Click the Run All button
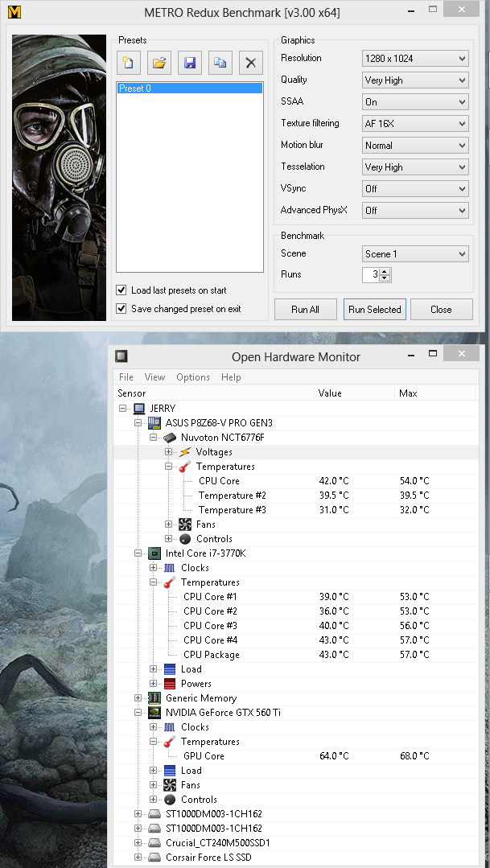 pos(306,310)
